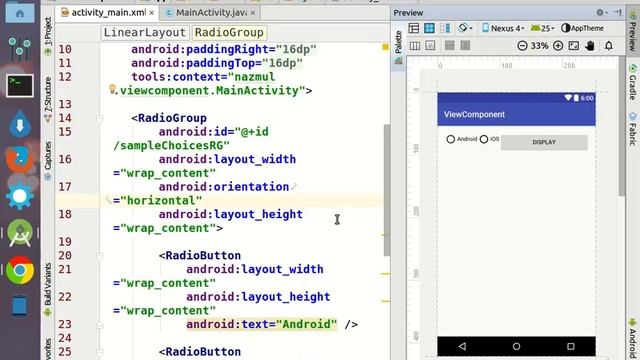The image size is (640, 360).
Task: Click line number 19 in gutter
Action: [x=65, y=242]
